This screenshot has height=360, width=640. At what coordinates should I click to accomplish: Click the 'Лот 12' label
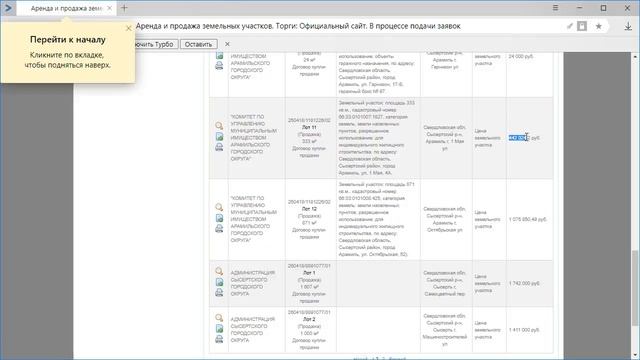coord(309,209)
